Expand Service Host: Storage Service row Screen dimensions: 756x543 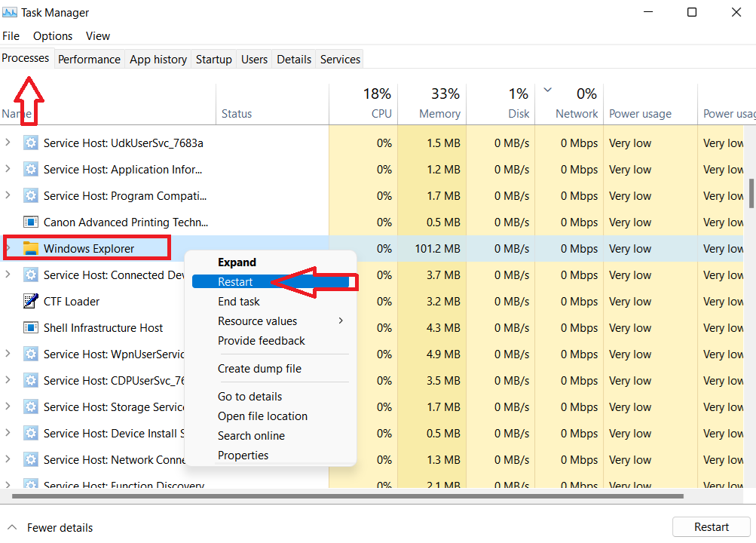[8, 406]
